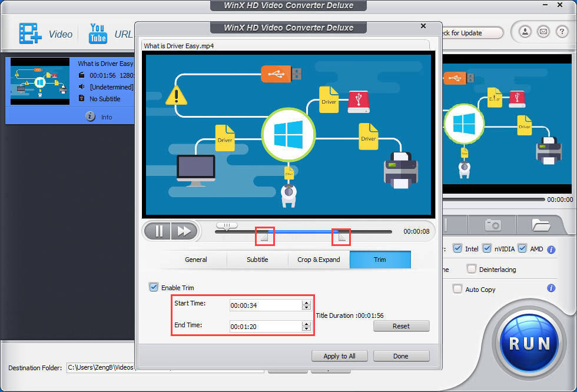The height and width of the screenshot is (392, 577).
Task: Click the snapshot camera icon
Action: [493, 224]
